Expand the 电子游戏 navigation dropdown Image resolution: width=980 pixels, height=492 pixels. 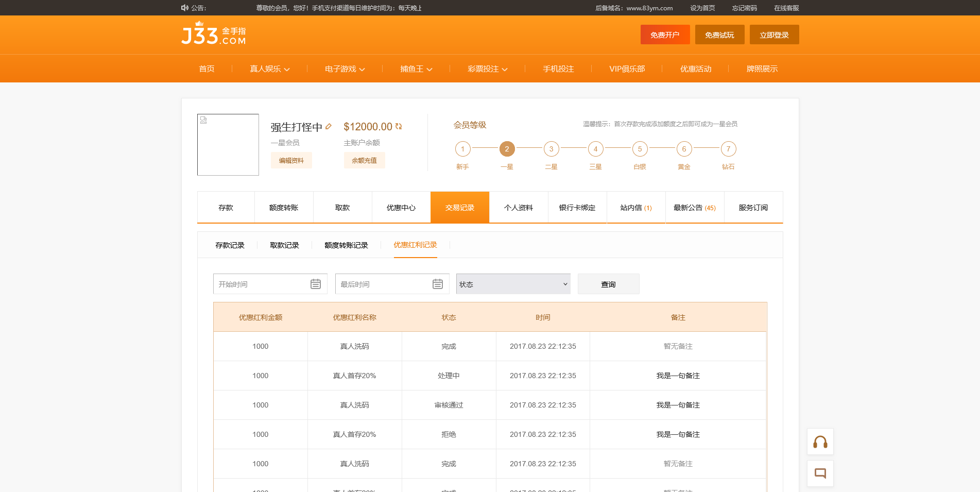pyautogui.click(x=345, y=69)
